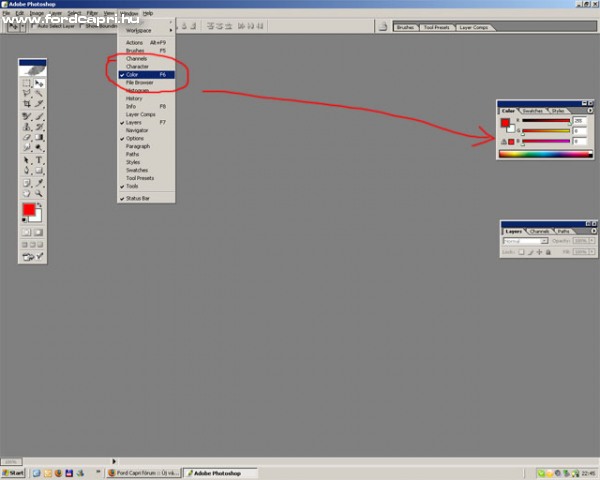Image resolution: width=600 pixels, height=480 pixels.
Task: Select the Rectangle shape tool
Action: tap(39, 170)
